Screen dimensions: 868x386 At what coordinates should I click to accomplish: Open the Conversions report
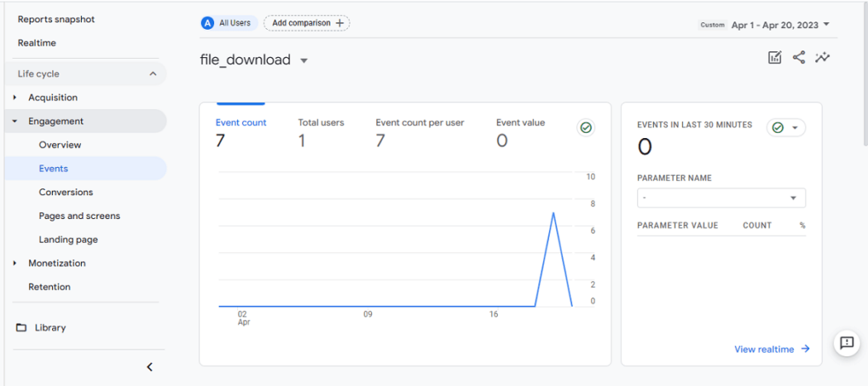(66, 192)
